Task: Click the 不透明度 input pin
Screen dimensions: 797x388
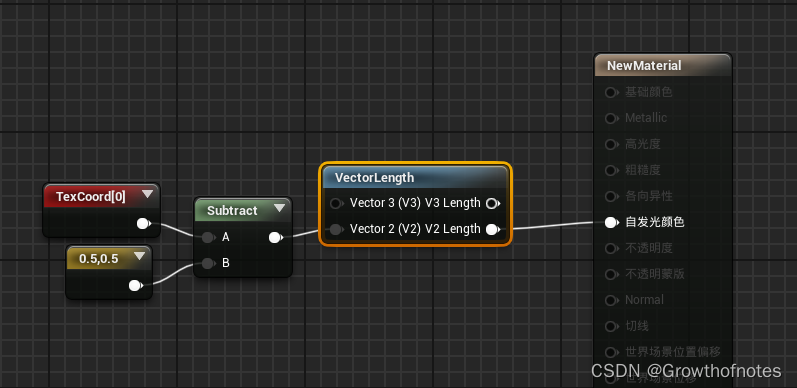Action: [x=611, y=248]
